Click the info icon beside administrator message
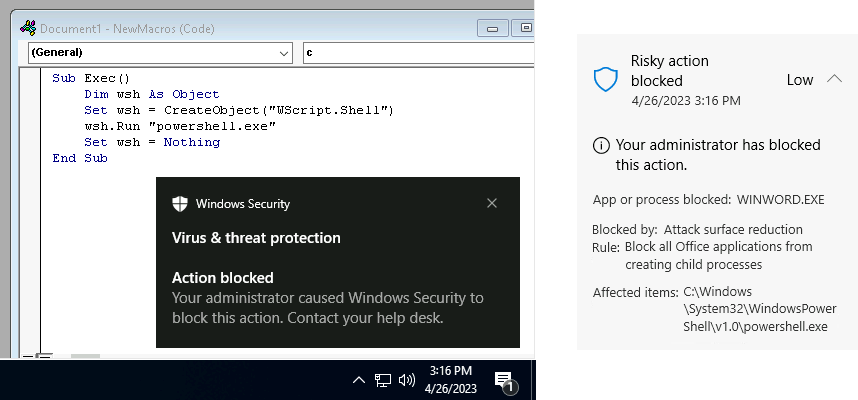This screenshot has height=400, width=858. pos(601,145)
